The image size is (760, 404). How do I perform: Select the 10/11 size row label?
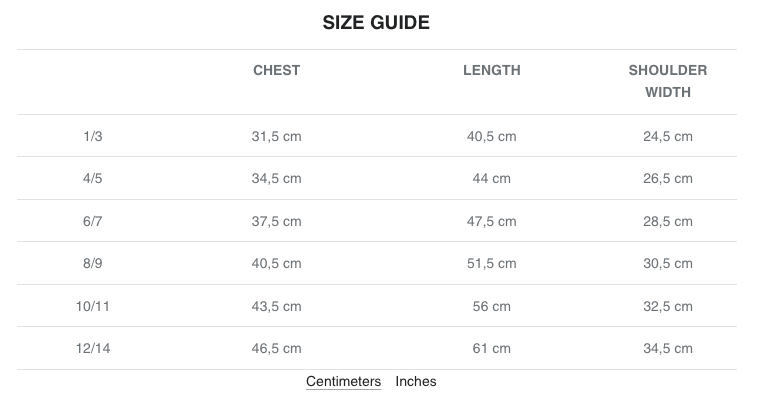click(x=92, y=306)
